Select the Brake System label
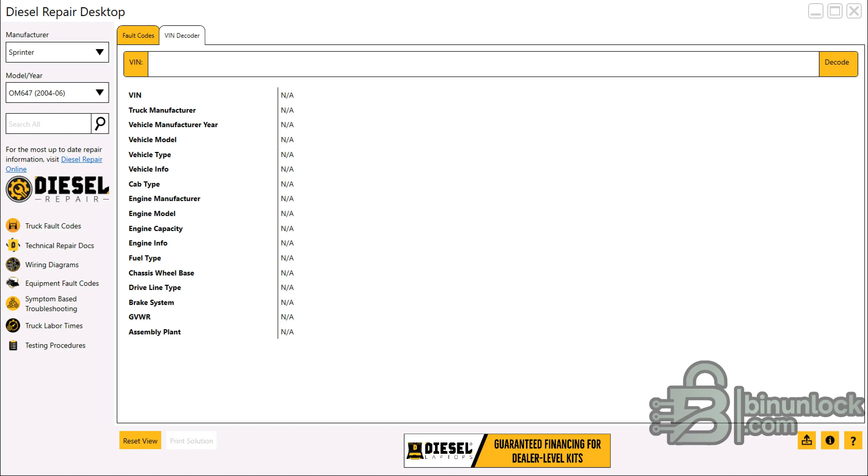 tap(151, 302)
